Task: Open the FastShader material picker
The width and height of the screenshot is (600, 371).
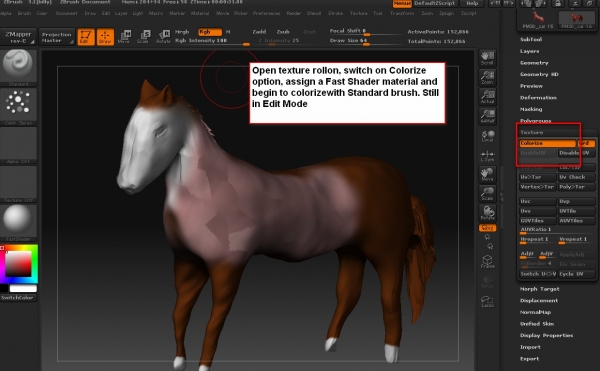Action: click(x=18, y=223)
